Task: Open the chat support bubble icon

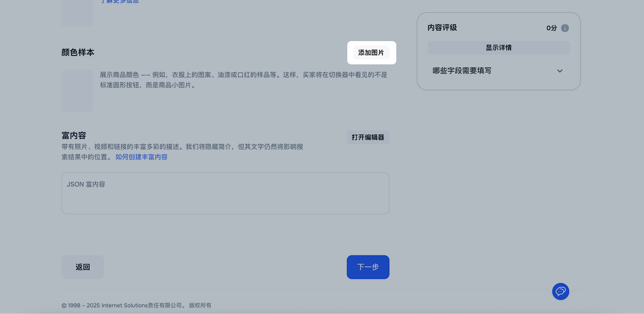Action: point(560,291)
